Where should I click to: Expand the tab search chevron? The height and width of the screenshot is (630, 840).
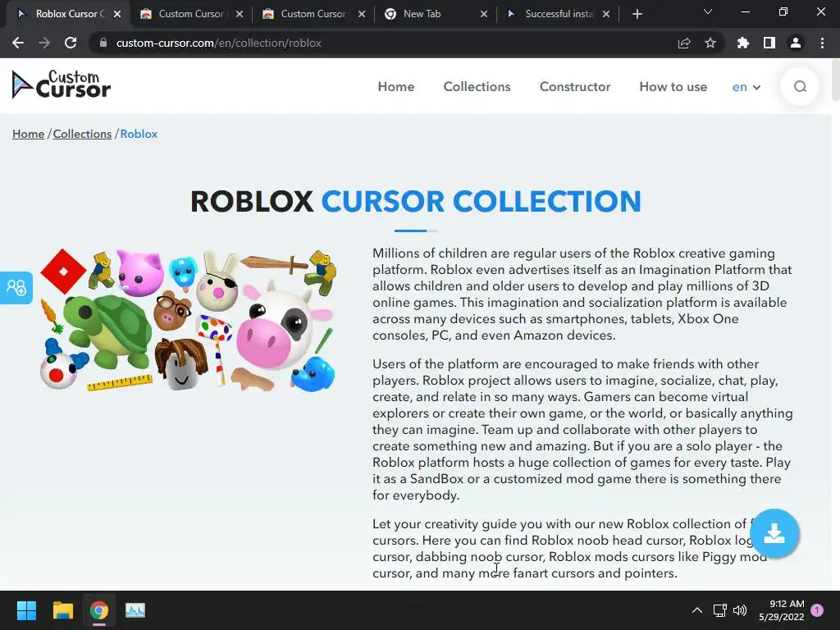click(x=708, y=11)
